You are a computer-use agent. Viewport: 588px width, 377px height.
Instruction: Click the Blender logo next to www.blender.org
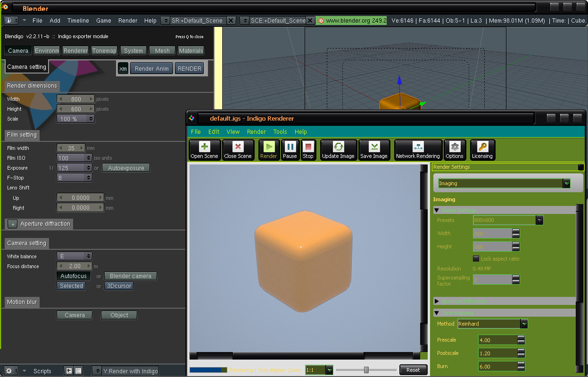tap(321, 20)
